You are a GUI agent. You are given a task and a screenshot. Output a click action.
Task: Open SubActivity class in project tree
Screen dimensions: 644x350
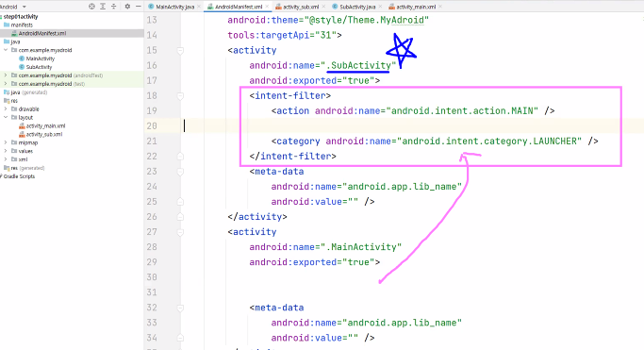click(39, 67)
